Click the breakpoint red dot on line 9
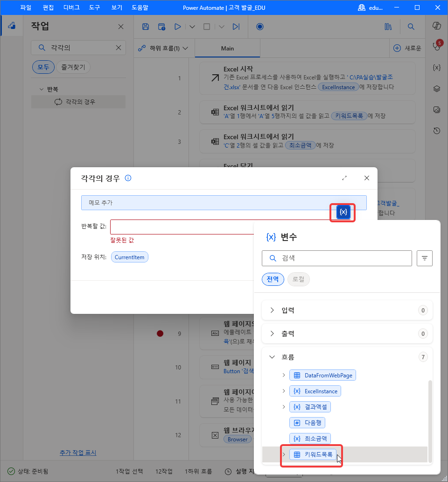 160,333
